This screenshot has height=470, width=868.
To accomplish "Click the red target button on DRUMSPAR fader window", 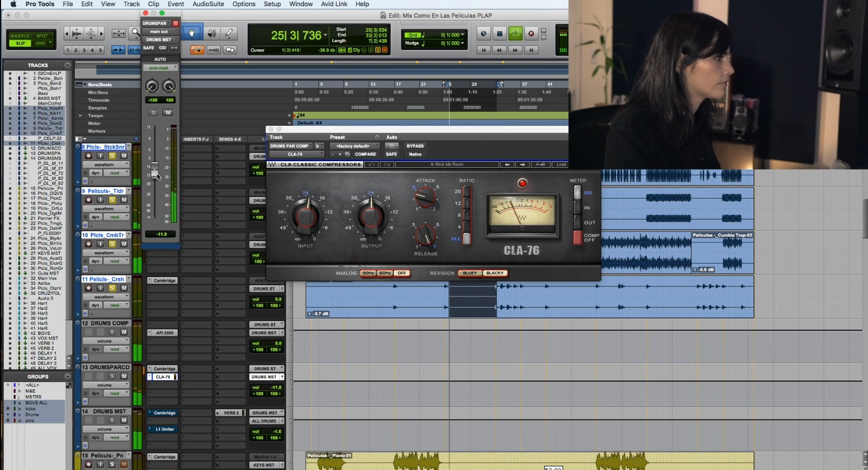I will 176,23.
